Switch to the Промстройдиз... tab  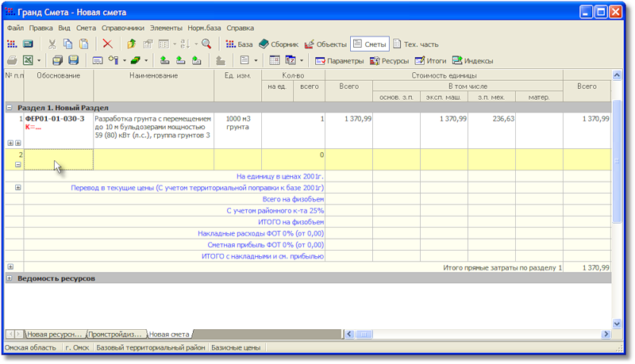pos(115,335)
